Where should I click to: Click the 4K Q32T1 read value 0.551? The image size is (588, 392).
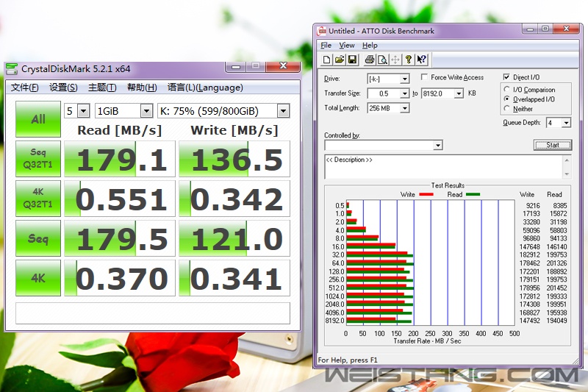point(120,199)
